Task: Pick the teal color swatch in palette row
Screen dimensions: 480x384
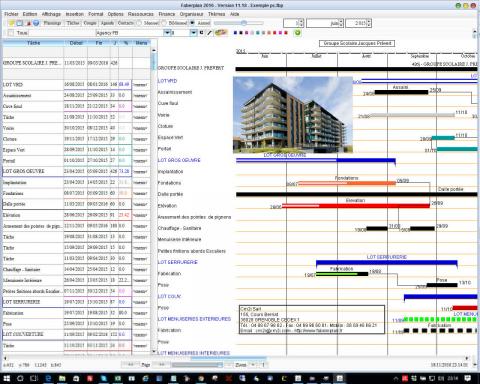Action: (x=258, y=33)
